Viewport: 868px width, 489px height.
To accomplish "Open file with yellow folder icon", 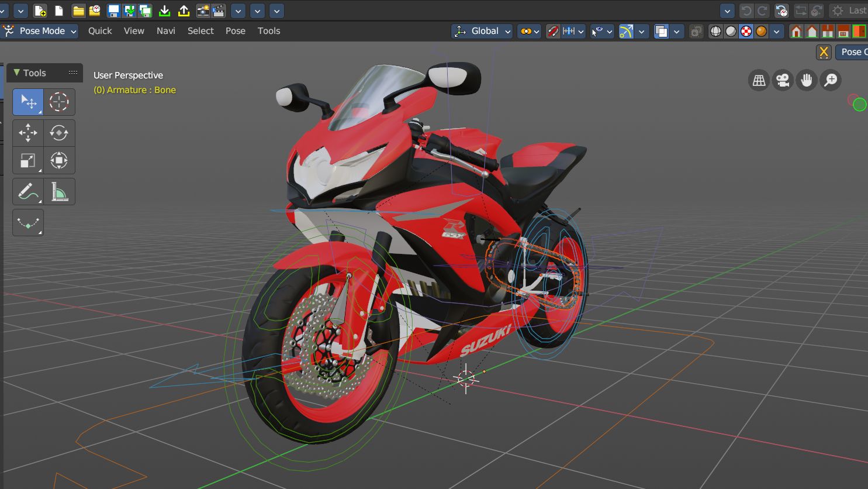I will [x=78, y=11].
